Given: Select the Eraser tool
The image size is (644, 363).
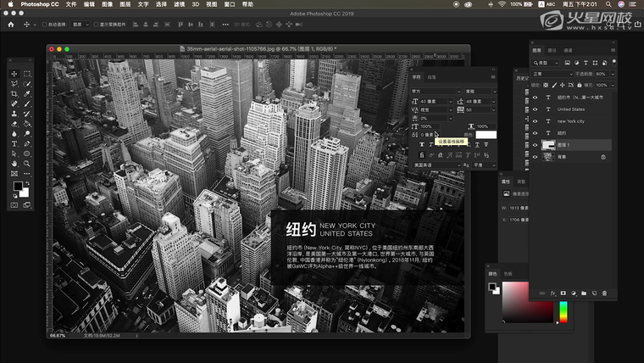Looking at the screenshot, I should tap(14, 124).
